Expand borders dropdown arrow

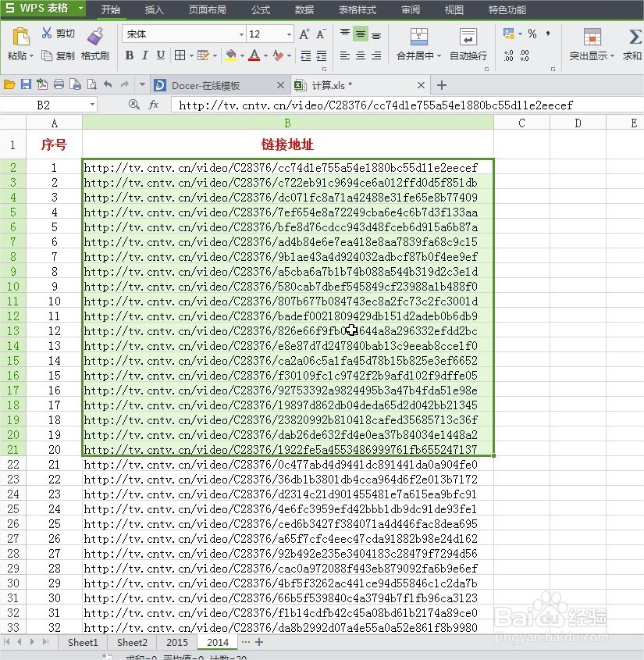pyautogui.click(x=191, y=55)
